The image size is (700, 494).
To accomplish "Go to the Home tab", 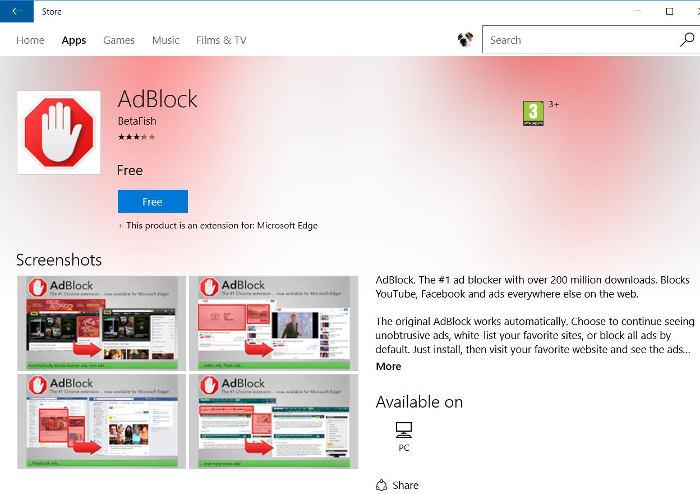I will [x=30, y=40].
